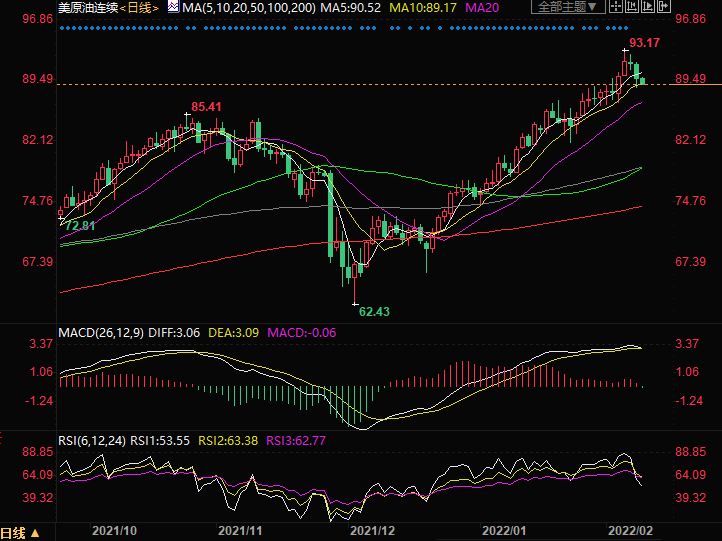Toggle the magenta MA20 moving average line

[483, 7]
